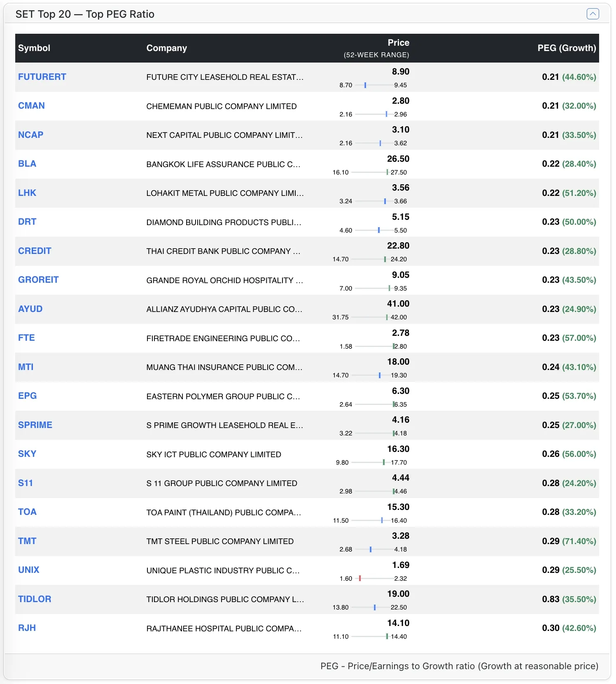Click the TIDLOR 52-week range bar
This screenshot has width=616, height=684.
pos(370,607)
